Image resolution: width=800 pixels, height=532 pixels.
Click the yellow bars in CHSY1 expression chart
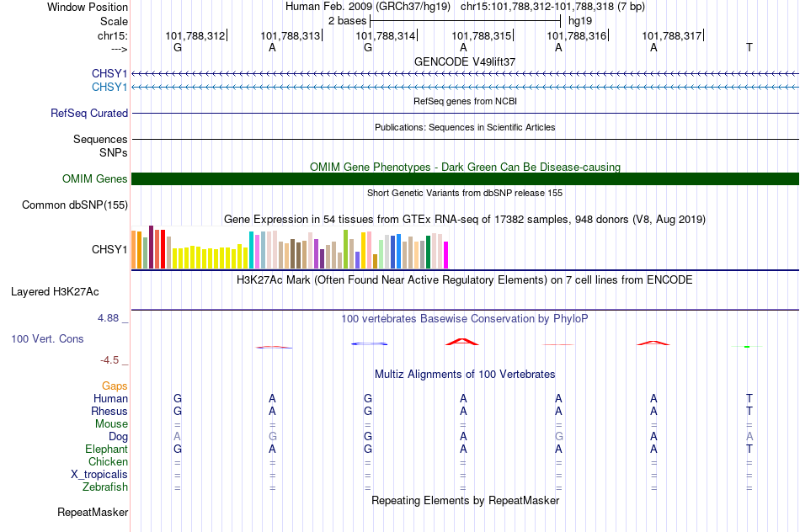[211, 257]
